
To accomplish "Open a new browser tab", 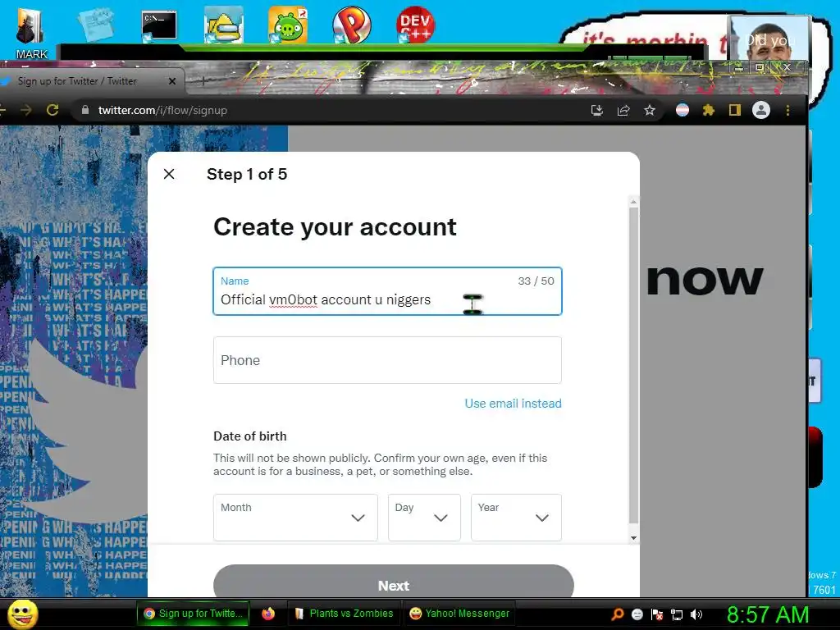I will pyautogui.click(x=203, y=81).
